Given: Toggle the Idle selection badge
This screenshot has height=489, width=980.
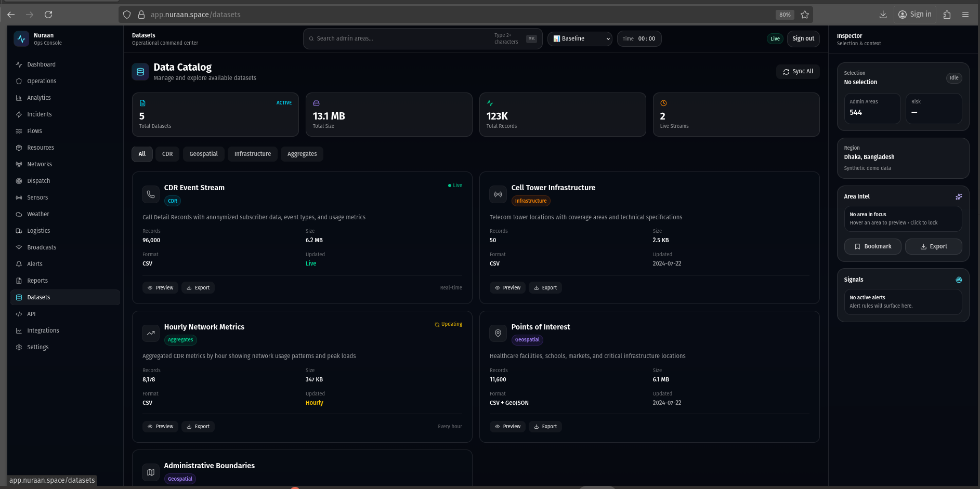Looking at the screenshot, I should [953, 78].
